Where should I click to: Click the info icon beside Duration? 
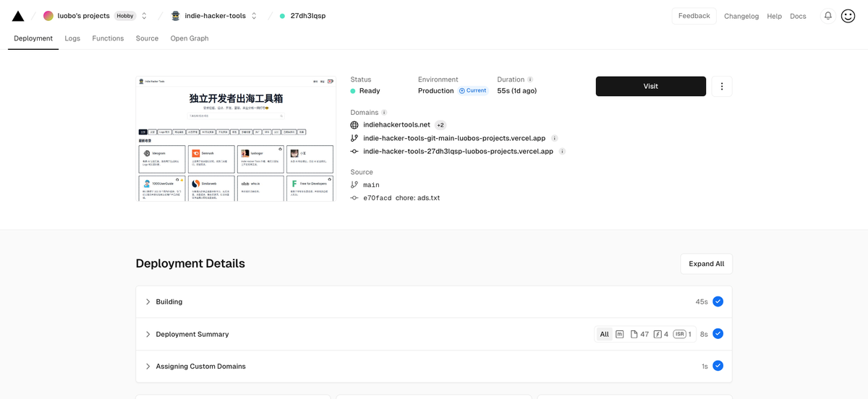click(530, 80)
